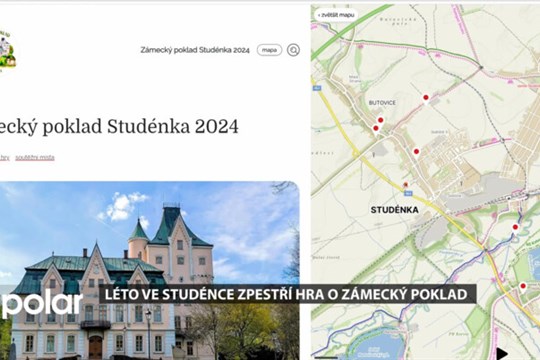Click the castle photo
Viewport: 540px width, 360px height.
(x=149, y=270)
